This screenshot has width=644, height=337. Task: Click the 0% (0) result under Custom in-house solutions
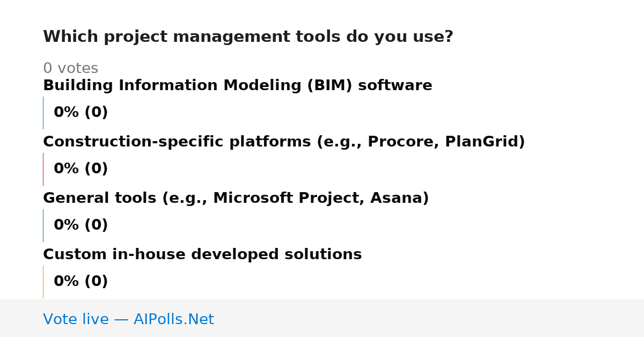coord(80,282)
